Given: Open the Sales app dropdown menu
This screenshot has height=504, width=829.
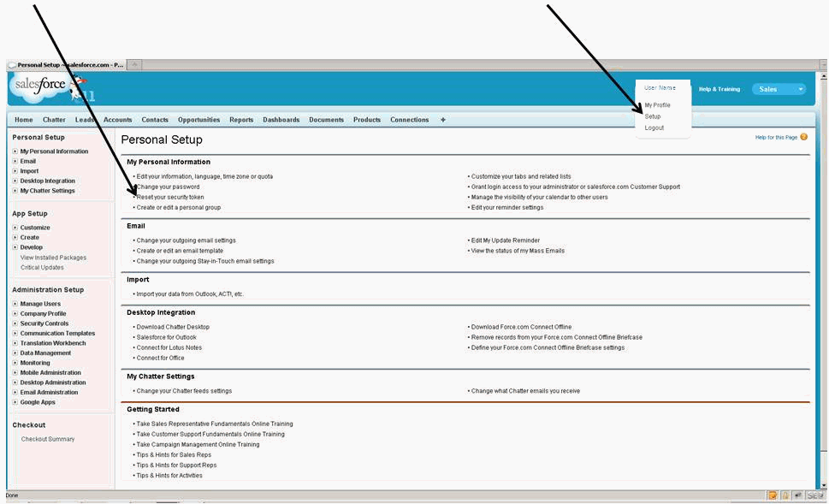Looking at the screenshot, I should tap(778, 89).
